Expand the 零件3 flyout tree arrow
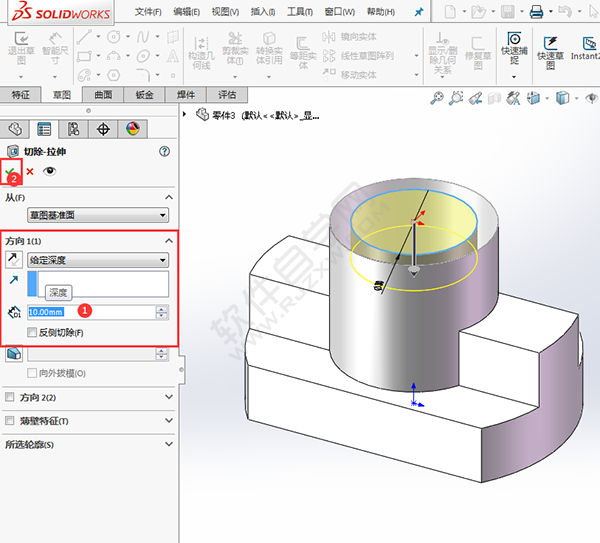600x543 pixels. point(185,114)
